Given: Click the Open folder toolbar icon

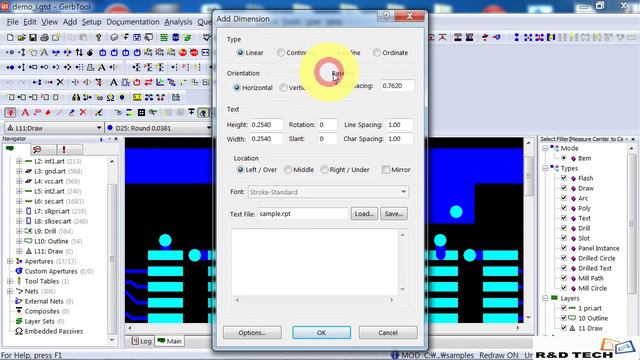Looking at the screenshot, I should click(x=21, y=38).
